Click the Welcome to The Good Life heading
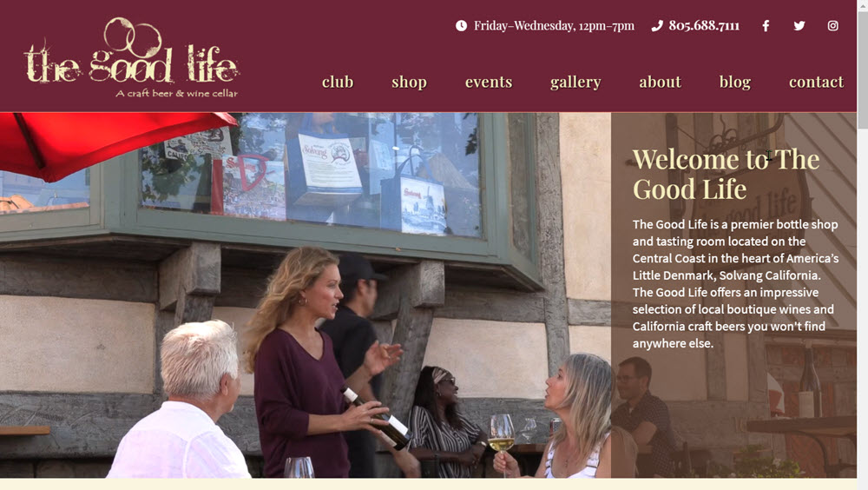868x490 pixels. 727,174
